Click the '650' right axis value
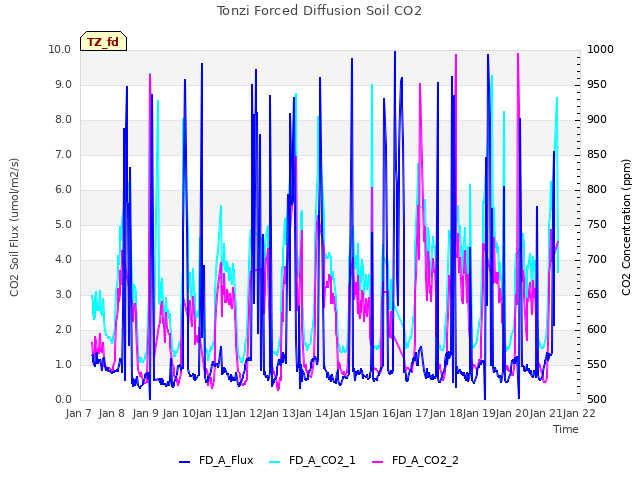The image size is (640, 480). click(x=597, y=295)
